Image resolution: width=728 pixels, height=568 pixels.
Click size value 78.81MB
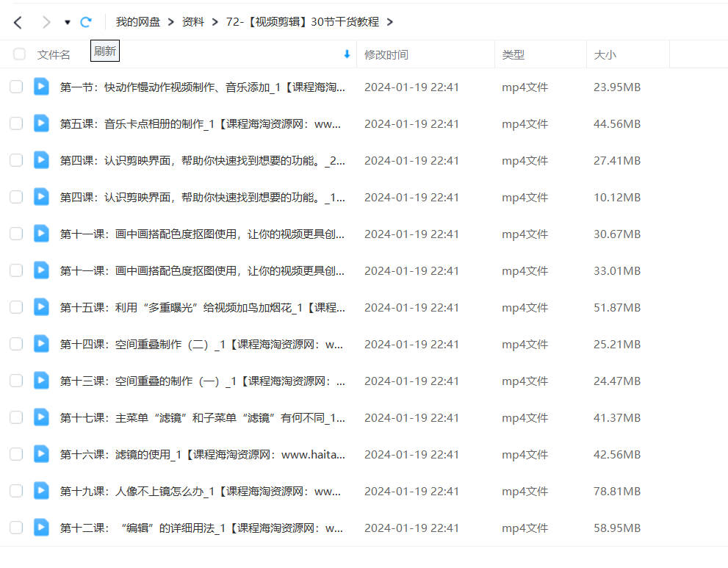pyautogui.click(x=617, y=492)
